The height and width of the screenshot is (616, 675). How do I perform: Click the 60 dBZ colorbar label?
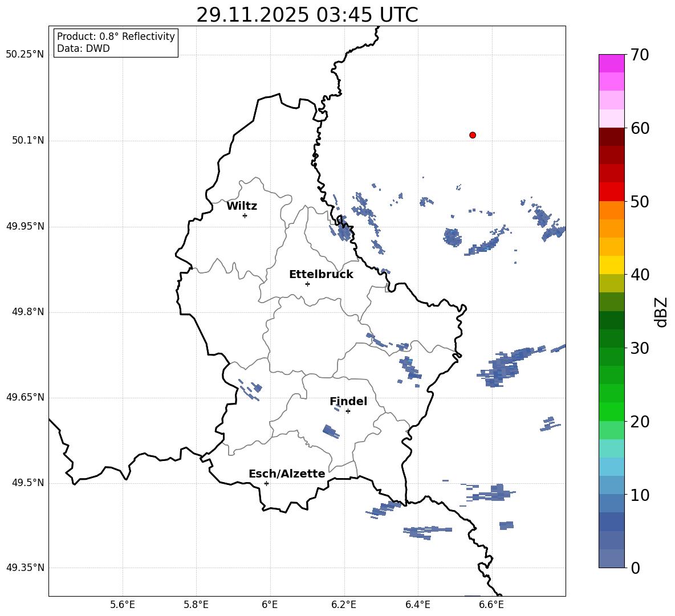[x=640, y=128]
